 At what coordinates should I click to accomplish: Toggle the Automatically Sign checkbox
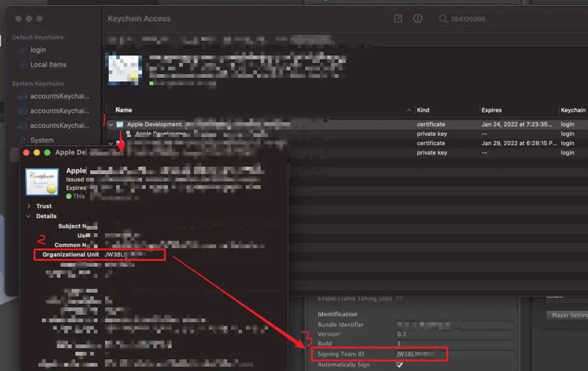point(400,365)
